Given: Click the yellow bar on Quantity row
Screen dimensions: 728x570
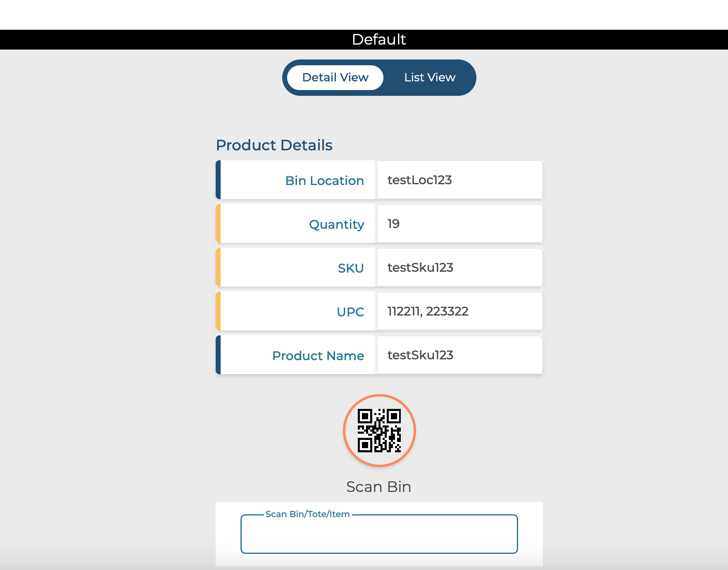Looking at the screenshot, I should tap(218, 224).
